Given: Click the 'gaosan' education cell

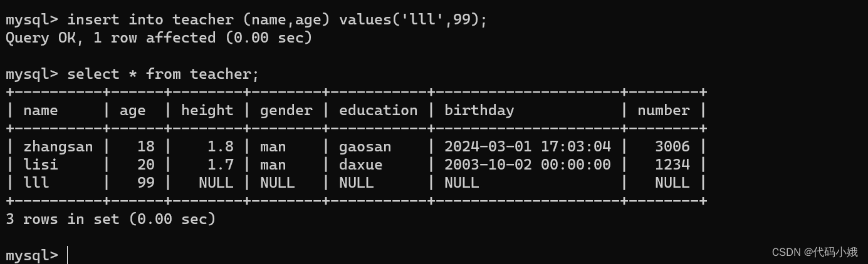Looking at the screenshot, I should point(365,146).
